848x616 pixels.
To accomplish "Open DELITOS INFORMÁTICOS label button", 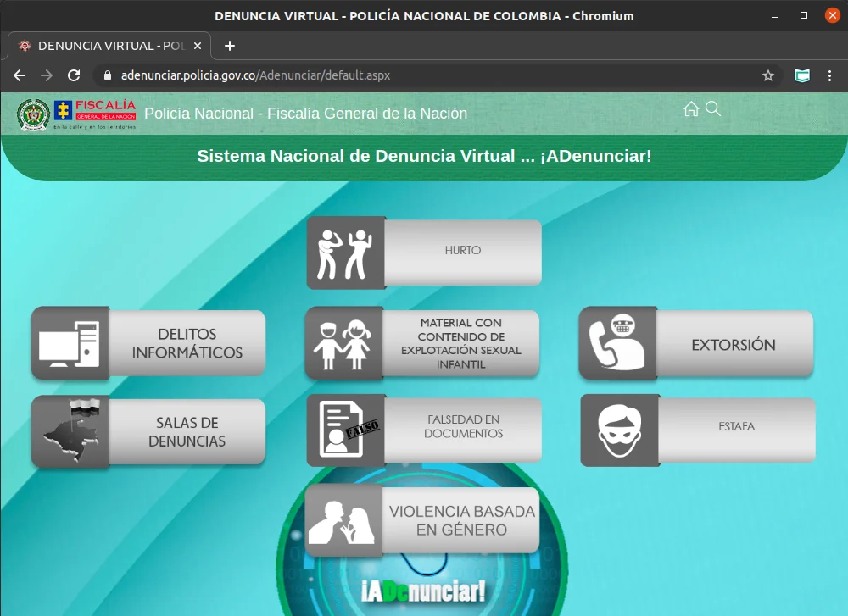I will [x=187, y=343].
